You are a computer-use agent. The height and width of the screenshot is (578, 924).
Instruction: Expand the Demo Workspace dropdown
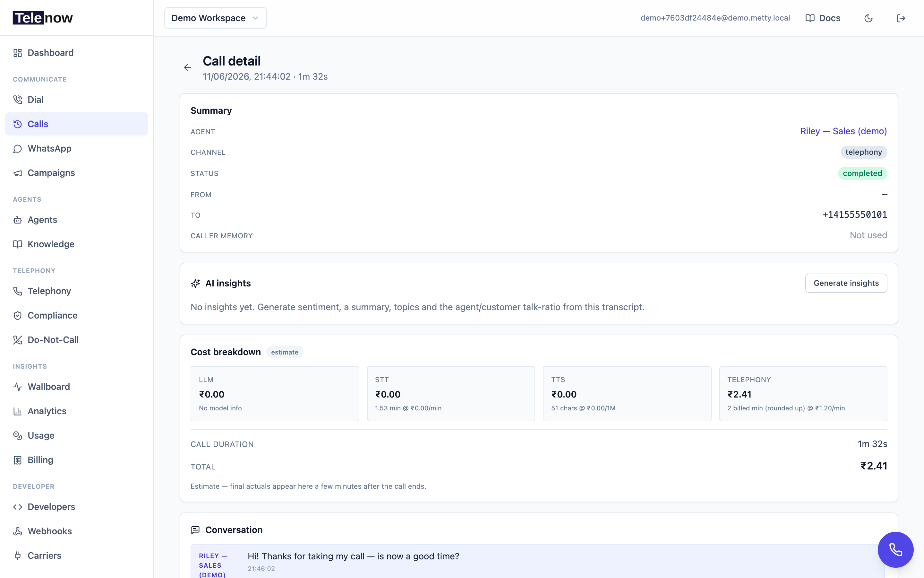215,18
